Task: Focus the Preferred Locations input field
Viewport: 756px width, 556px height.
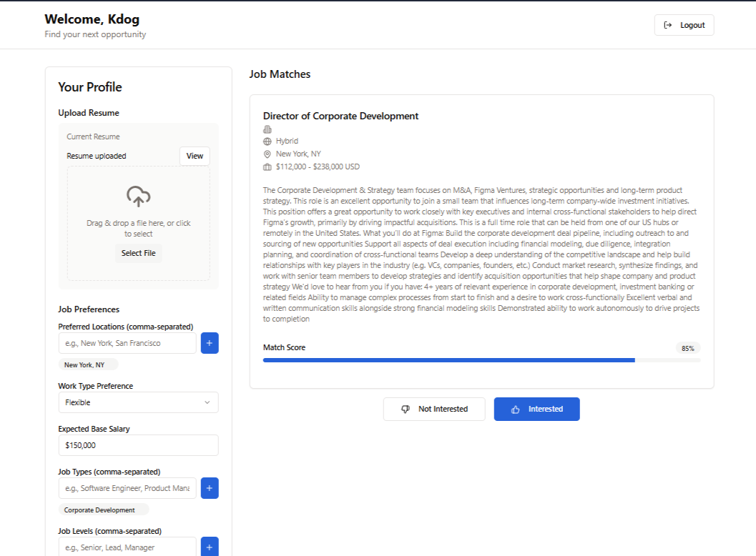Action: 127,343
